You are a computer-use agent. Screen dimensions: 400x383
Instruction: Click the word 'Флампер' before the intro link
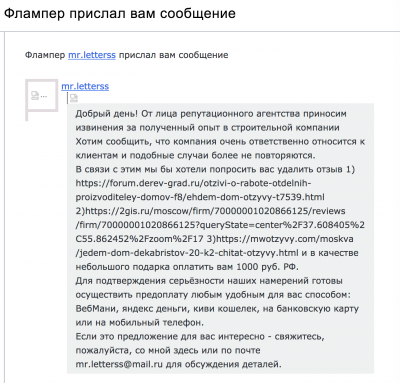(45, 55)
